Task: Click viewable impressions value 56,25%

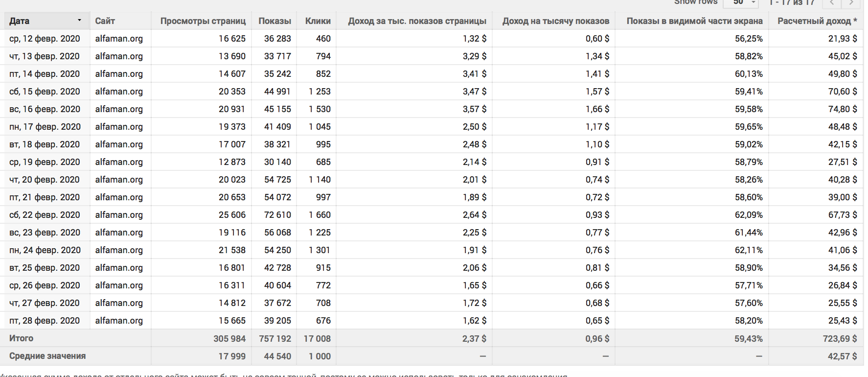Action: [x=749, y=39]
